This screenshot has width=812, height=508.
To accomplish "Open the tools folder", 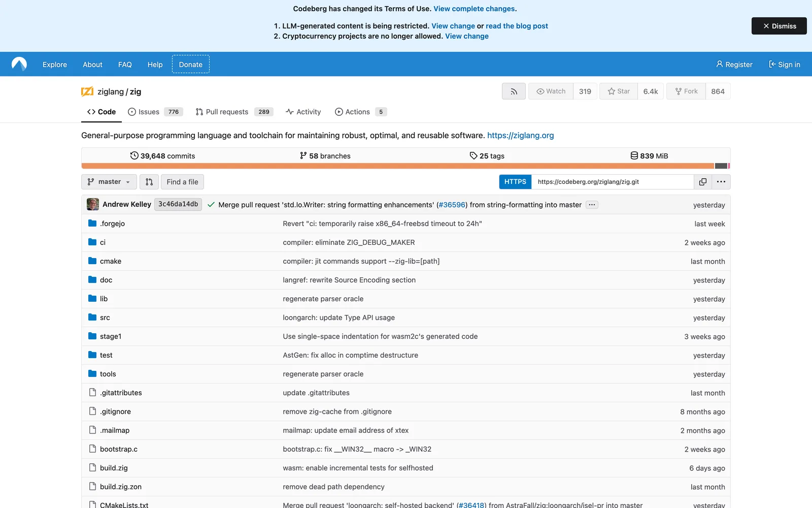I will (x=108, y=374).
